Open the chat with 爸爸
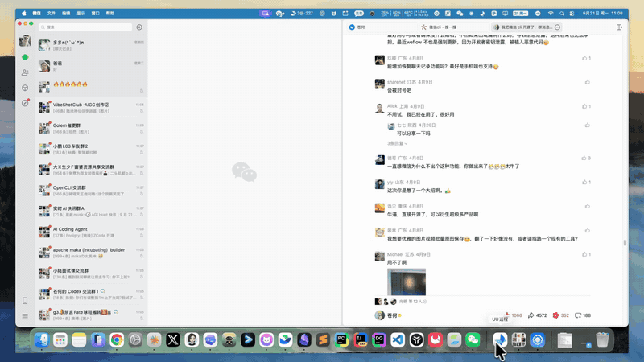The width and height of the screenshot is (644, 362). click(91, 66)
